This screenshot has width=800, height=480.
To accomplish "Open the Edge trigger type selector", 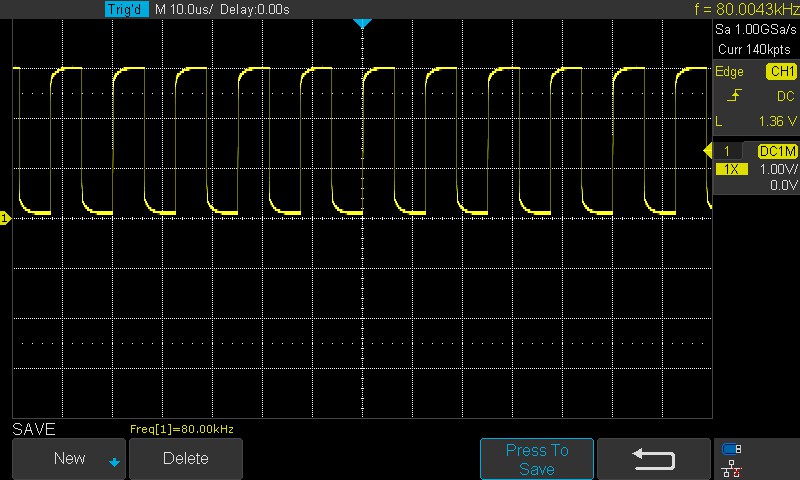I will tap(729, 72).
